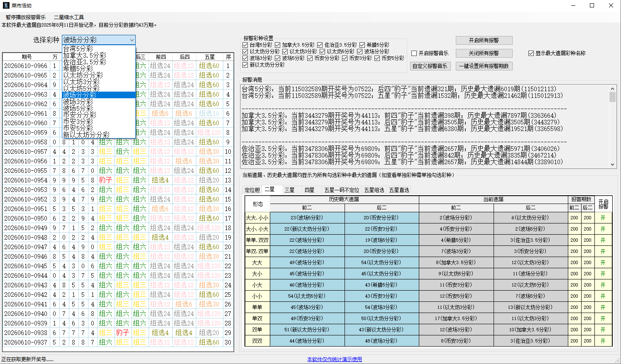Click the 正在获取更新开奖号 status text
Screen dimensions: 621x364
pos(27,359)
